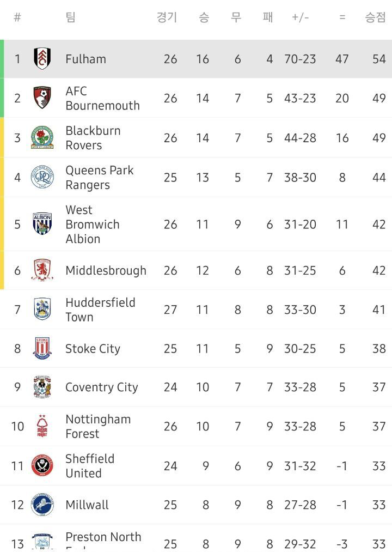392x552 pixels.
Task: Click the Sheffield United crest
Action: coord(42,466)
